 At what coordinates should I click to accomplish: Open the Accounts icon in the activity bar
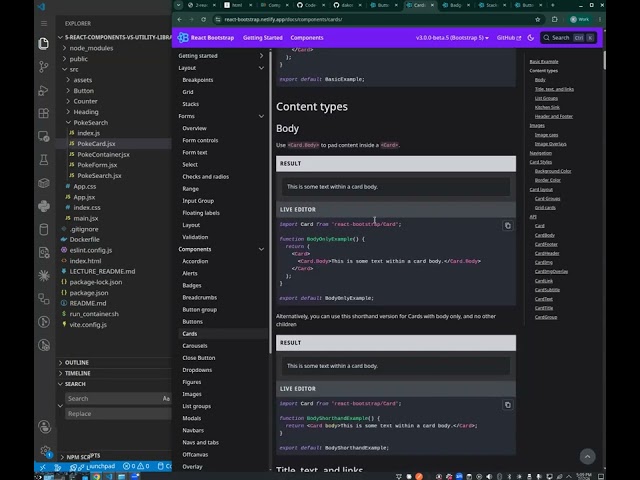pos(44,427)
